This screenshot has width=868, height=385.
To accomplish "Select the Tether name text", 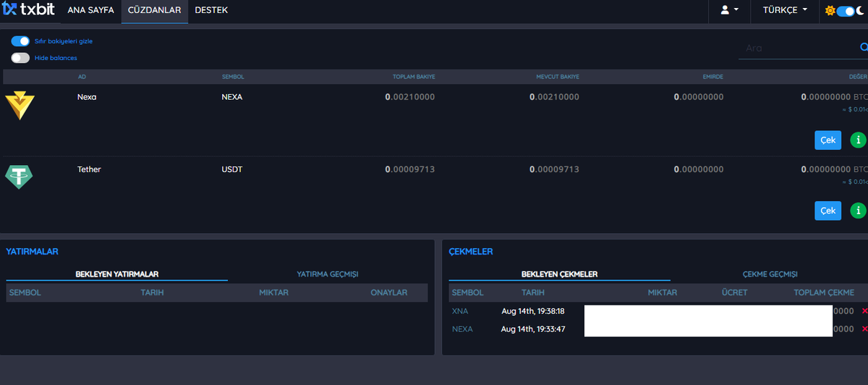I will pos(89,169).
